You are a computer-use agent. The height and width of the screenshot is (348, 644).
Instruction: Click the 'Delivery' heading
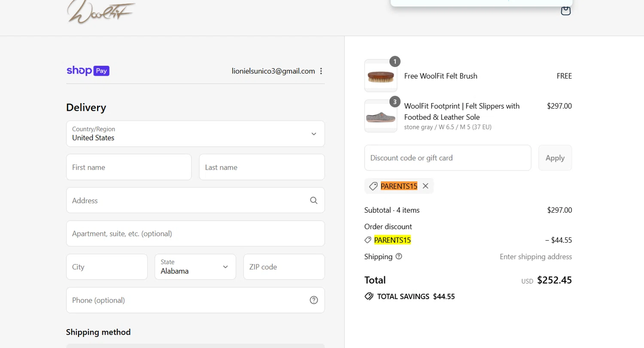86,107
